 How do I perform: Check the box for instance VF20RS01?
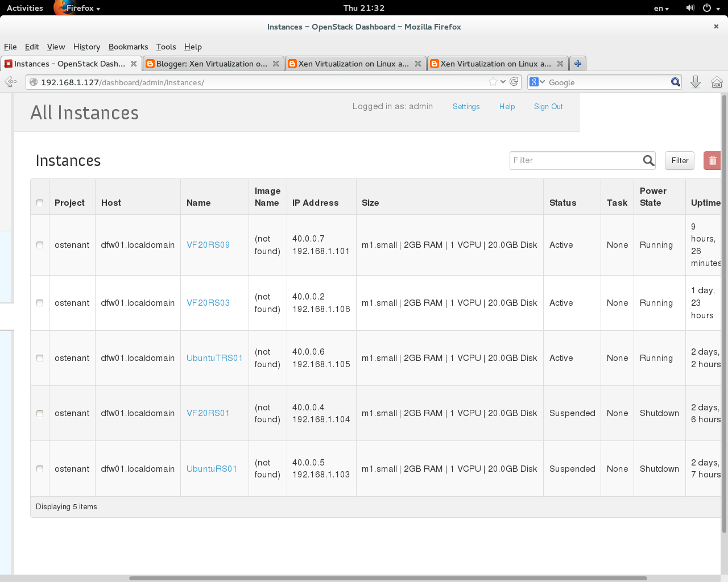coord(40,413)
